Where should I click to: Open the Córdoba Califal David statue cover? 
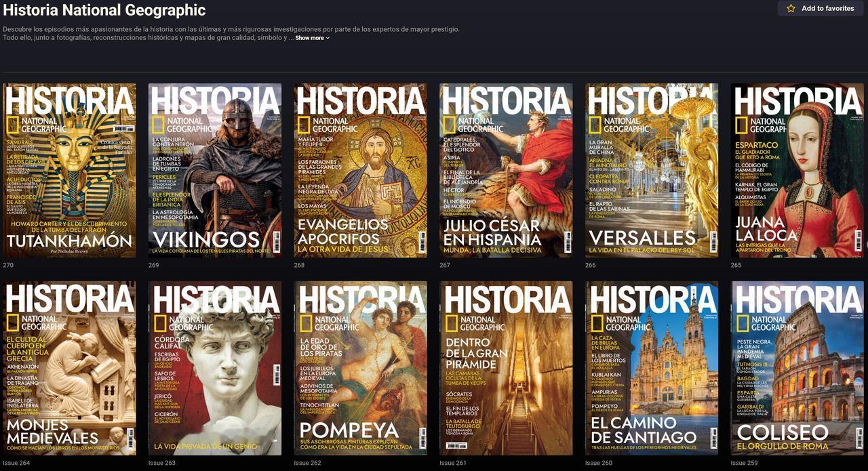pyautogui.click(x=215, y=368)
